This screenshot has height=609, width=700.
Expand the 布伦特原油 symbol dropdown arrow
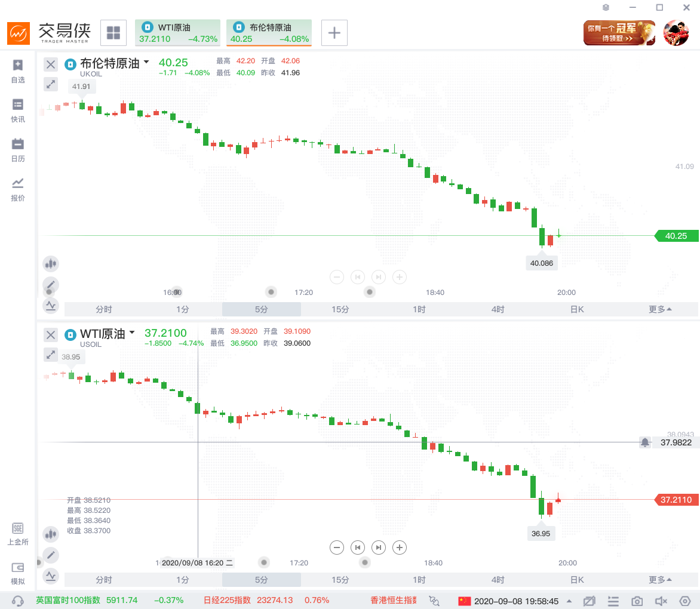click(x=146, y=61)
